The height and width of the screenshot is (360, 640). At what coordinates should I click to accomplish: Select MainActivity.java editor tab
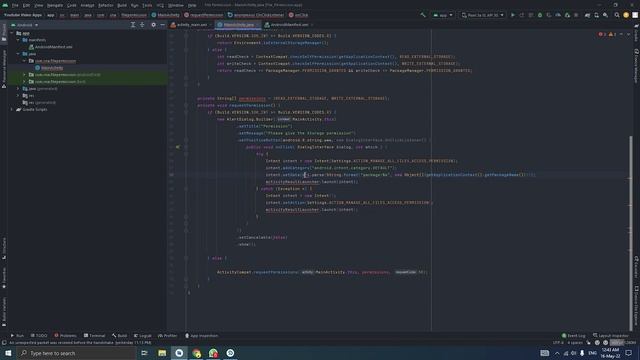pyautogui.click(x=238, y=25)
